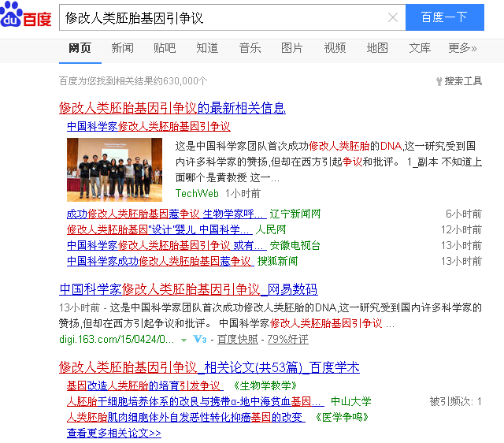Open the 安徽电视台 news link

166,245
